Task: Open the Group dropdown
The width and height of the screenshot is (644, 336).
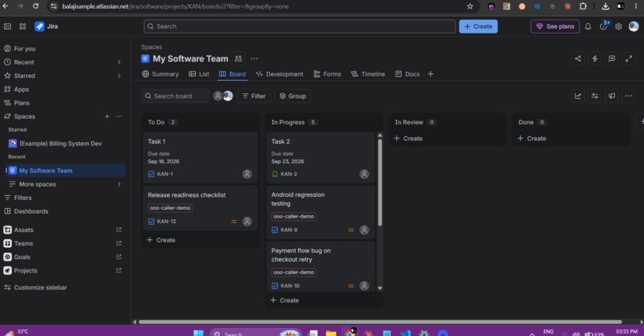Action: click(x=293, y=96)
